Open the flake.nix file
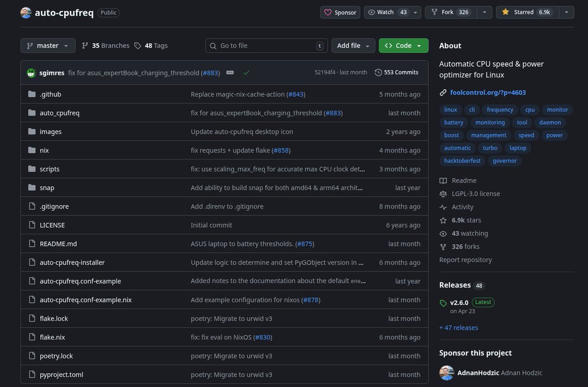This screenshot has height=387, width=588. pos(52,337)
